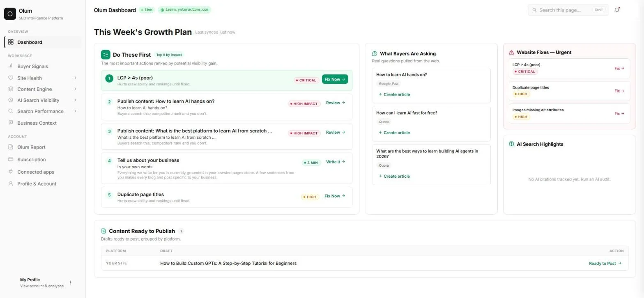Fix Now for Duplicate page titles task
Viewport: 644px width, 298px height.
335,196
